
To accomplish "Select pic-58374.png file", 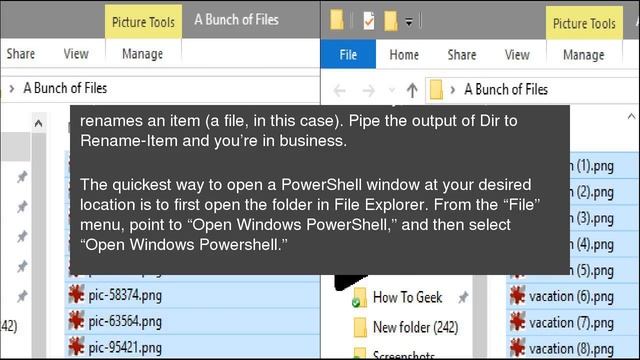I will (193, 295).
